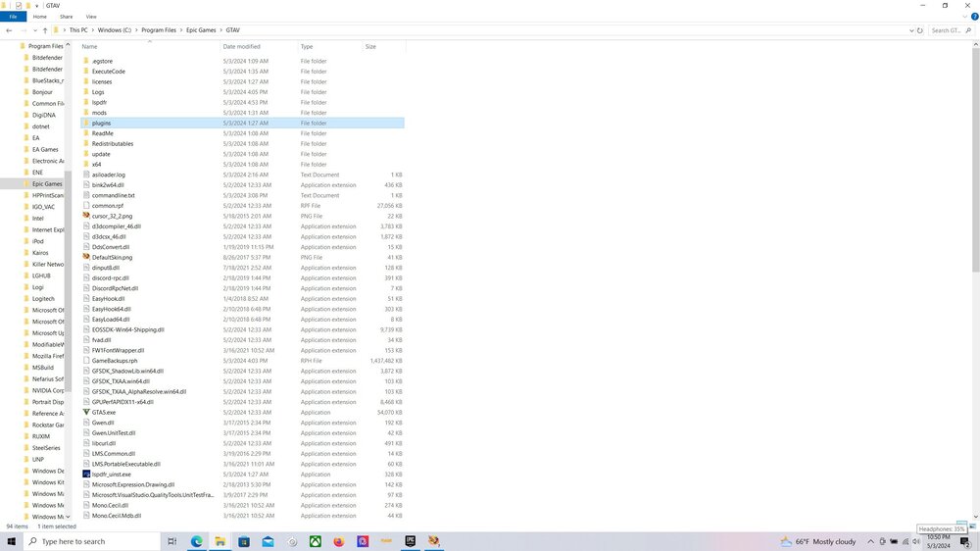The width and height of the screenshot is (980, 551).
Task: Select the GameBackups.rph file icon
Action: click(x=86, y=360)
